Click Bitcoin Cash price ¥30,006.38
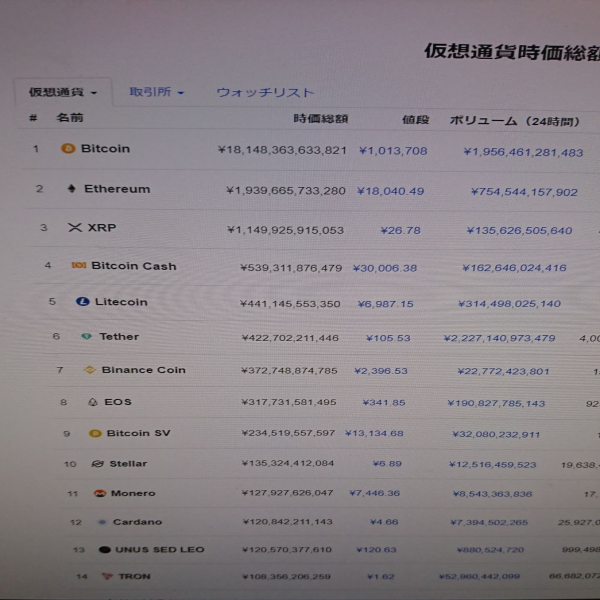 coord(385,268)
